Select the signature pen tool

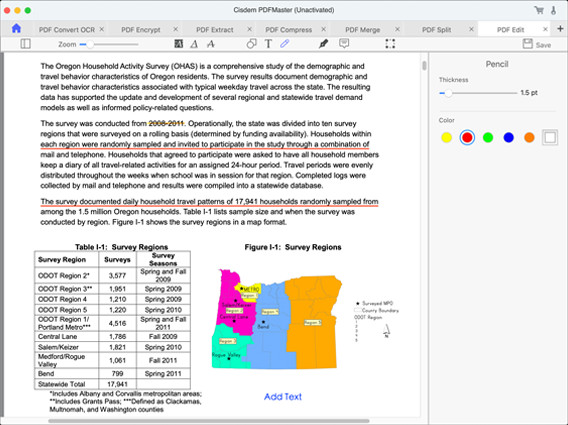(323, 44)
